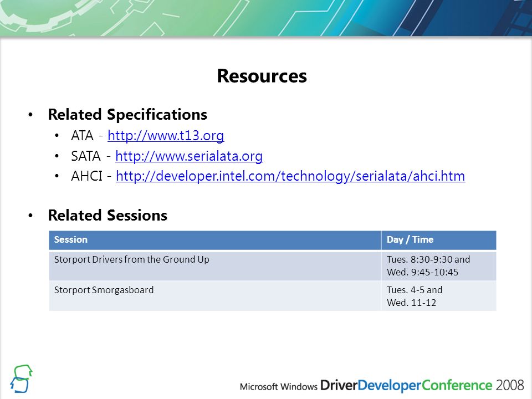
Task: Open the Intel AHCI specification link
Action: [x=290, y=176]
